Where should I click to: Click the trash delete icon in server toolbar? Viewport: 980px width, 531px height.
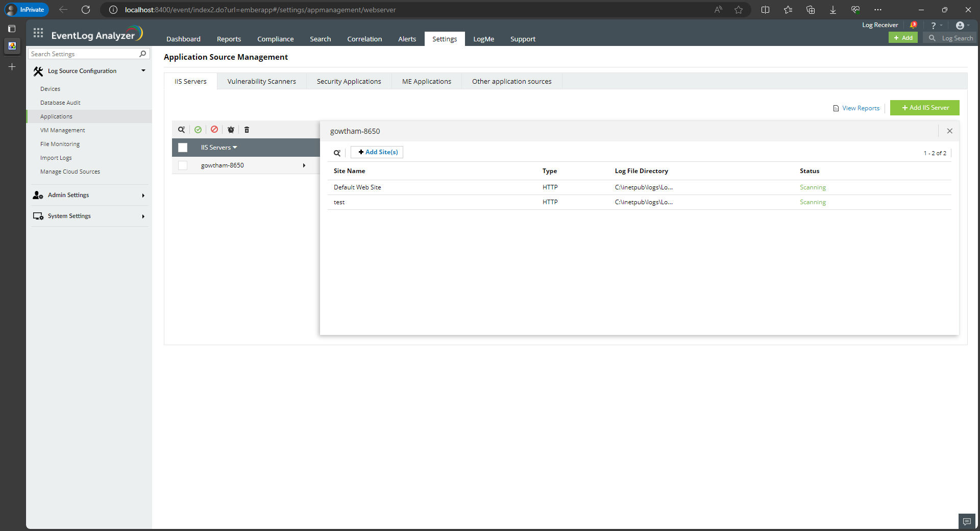247,130
